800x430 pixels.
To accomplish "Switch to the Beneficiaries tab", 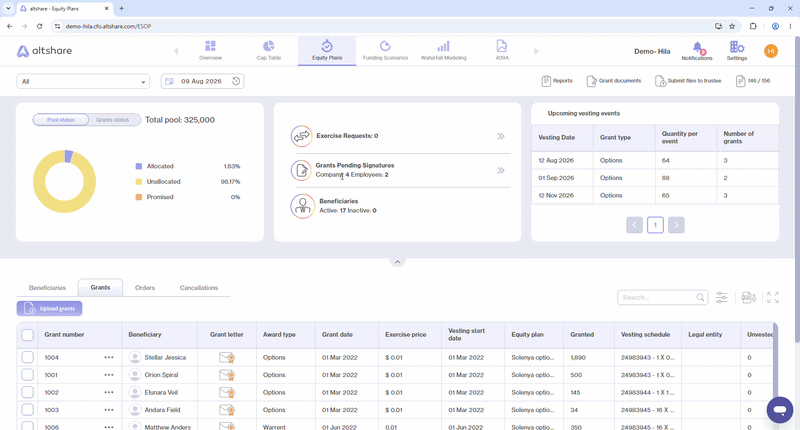I will coord(47,288).
